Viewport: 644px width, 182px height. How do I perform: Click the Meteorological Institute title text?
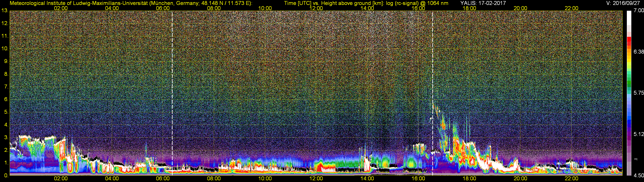point(131,3)
